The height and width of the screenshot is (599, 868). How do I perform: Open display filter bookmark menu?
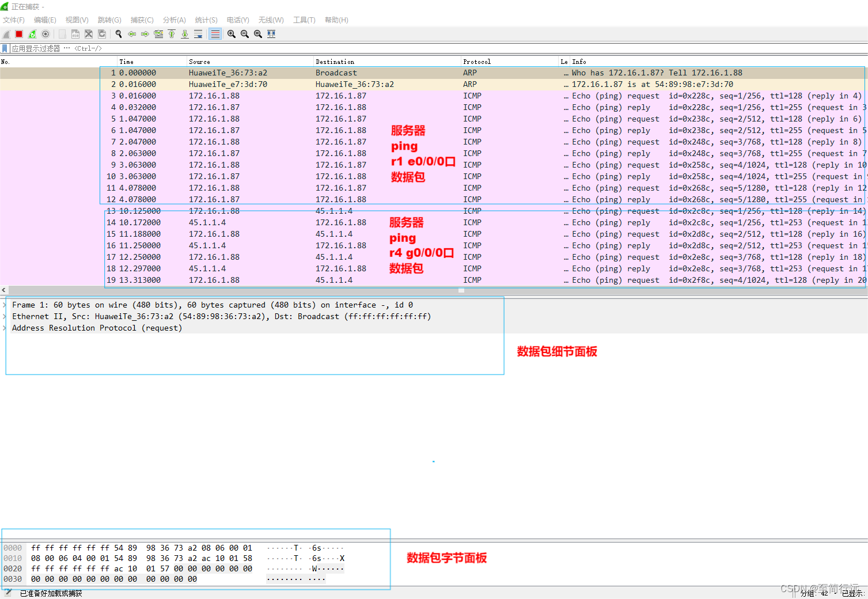5,48
